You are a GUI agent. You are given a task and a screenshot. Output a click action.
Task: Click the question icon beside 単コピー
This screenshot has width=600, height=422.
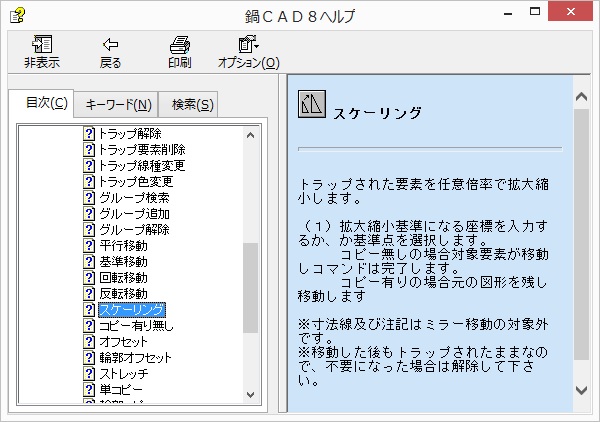(x=89, y=389)
